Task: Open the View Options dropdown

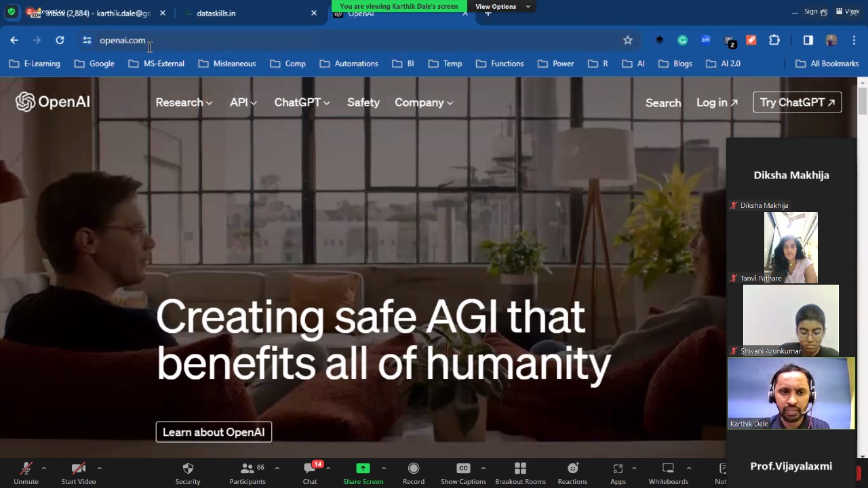Action: tap(502, 6)
